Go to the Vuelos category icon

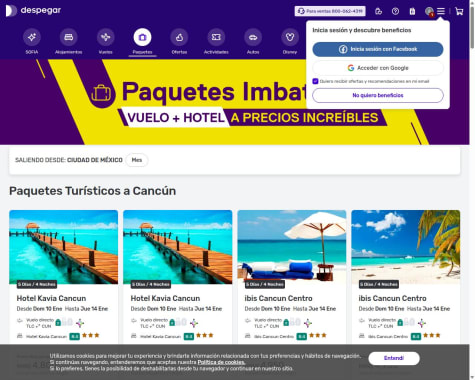coord(106,37)
